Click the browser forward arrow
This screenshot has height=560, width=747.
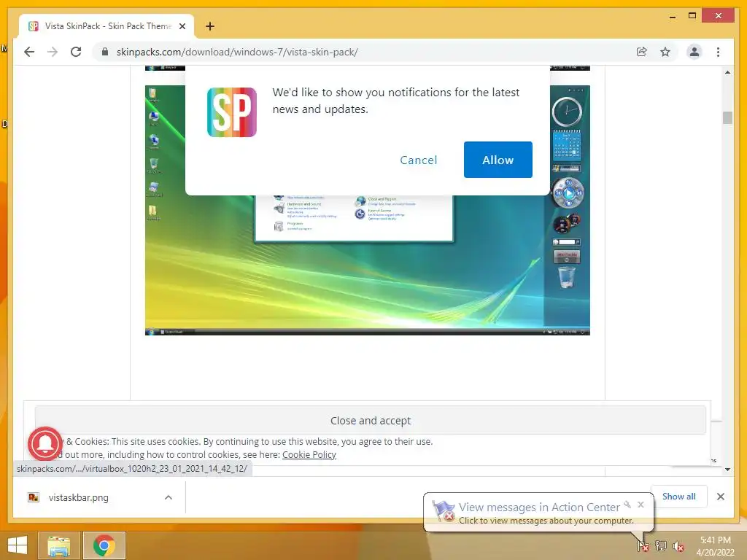(53, 52)
